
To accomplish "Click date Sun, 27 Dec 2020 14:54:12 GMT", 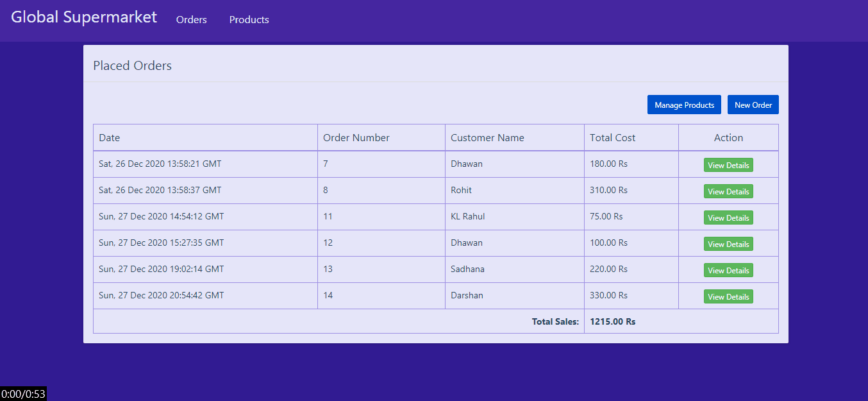I will tap(162, 217).
